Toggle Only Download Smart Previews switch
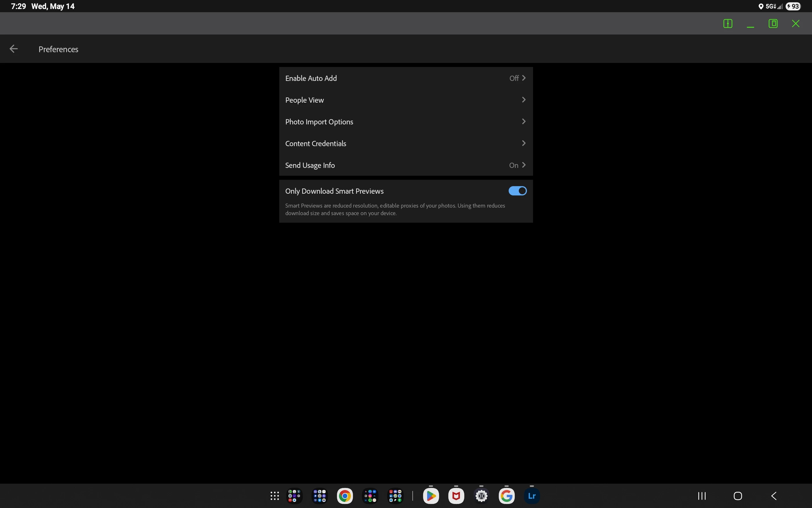This screenshot has height=508, width=812. click(x=517, y=191)
